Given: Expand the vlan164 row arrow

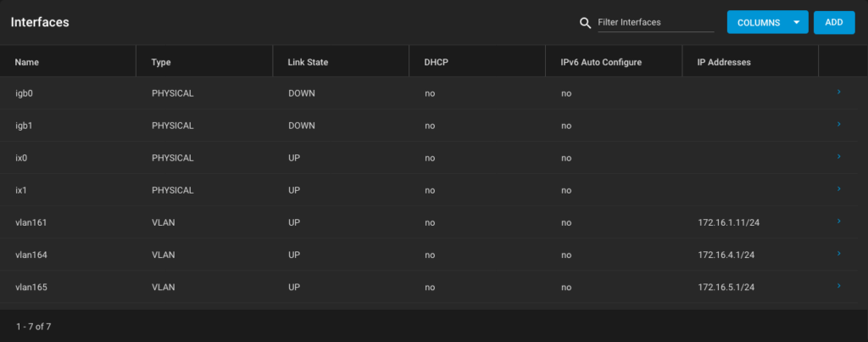Looking at the screenshot, I should (838, 254).
